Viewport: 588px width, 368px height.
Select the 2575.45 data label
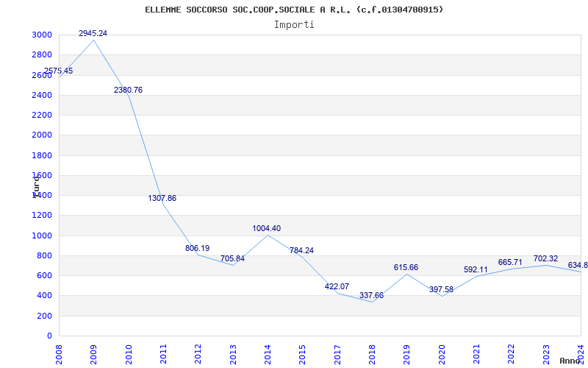(x=59, y=71)
